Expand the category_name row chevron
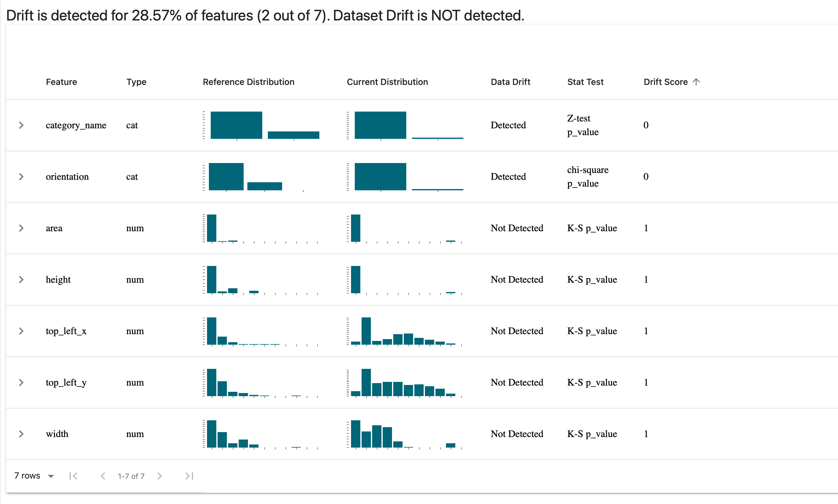The image size is (838, 504). pos(21,125)
